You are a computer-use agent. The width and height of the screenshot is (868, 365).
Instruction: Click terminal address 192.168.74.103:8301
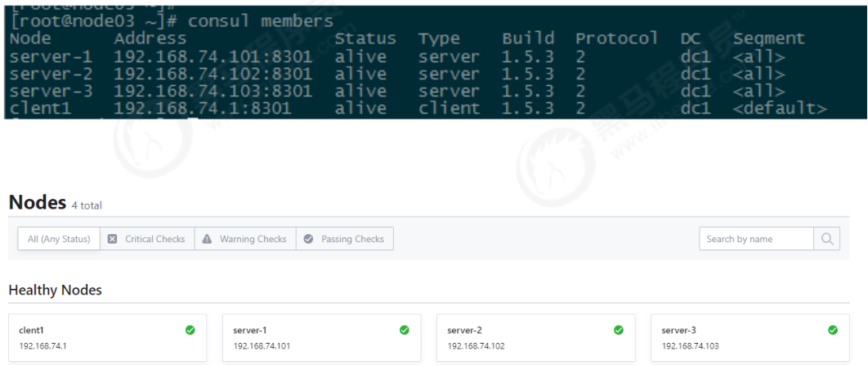[213, 91]
